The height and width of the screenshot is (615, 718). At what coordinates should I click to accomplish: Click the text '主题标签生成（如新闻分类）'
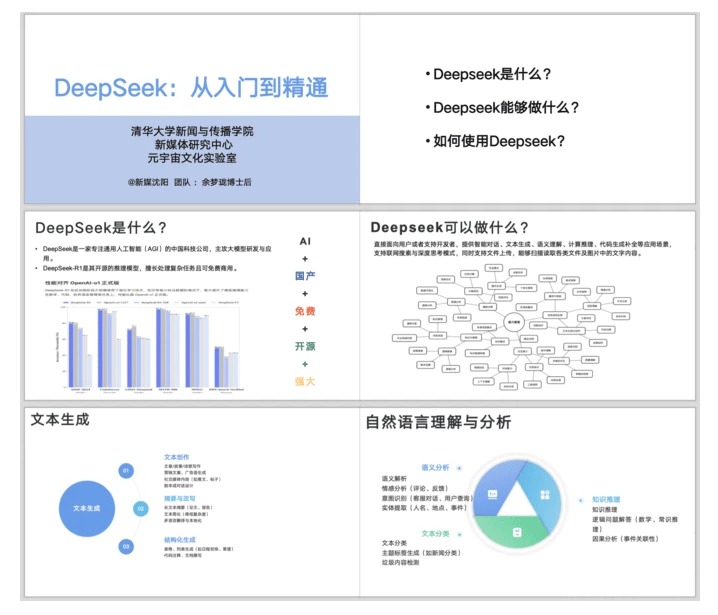coord(421,553)
